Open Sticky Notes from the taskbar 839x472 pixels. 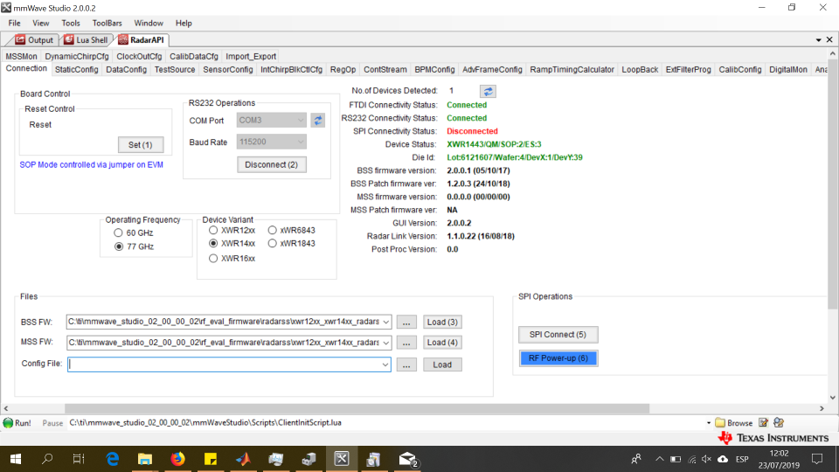210,459
